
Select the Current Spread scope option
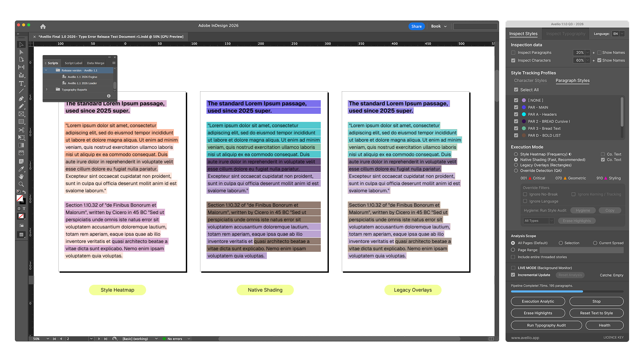click(x=595, y=243)
